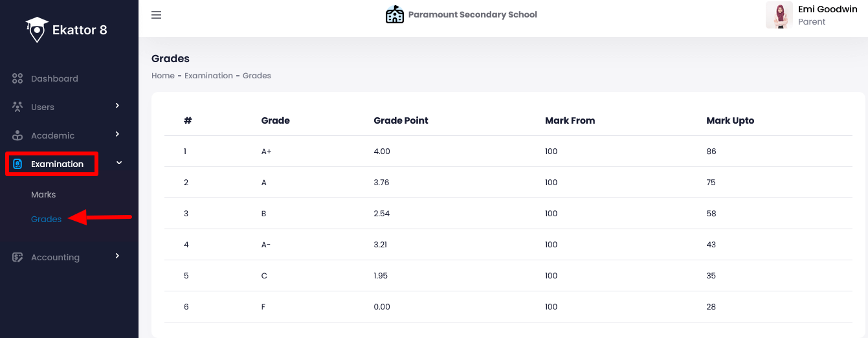868x338 pixels.
Task: Click the A+ grade row
Action: [265, 152]
